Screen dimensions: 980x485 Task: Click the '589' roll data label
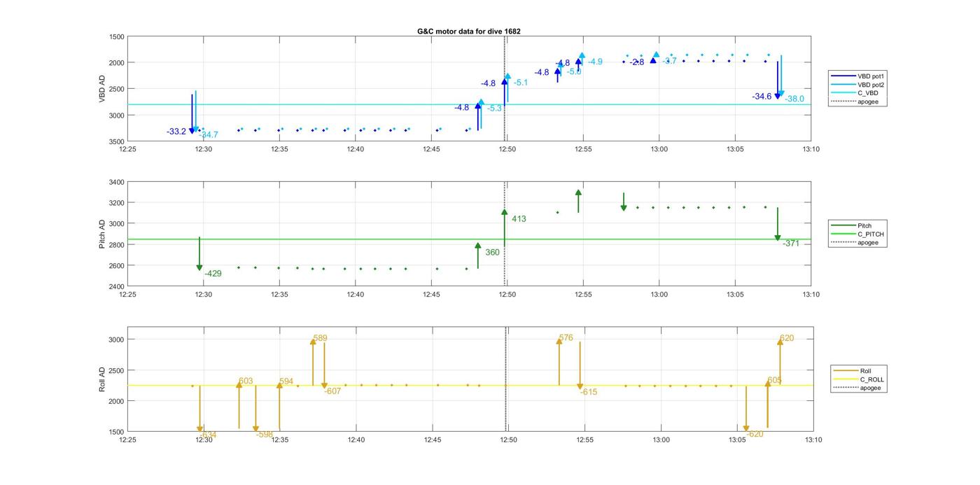321,338
